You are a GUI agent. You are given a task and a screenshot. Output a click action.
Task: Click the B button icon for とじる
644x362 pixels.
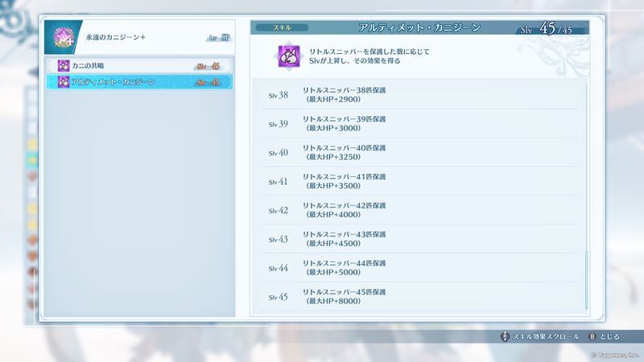[592, 336]
